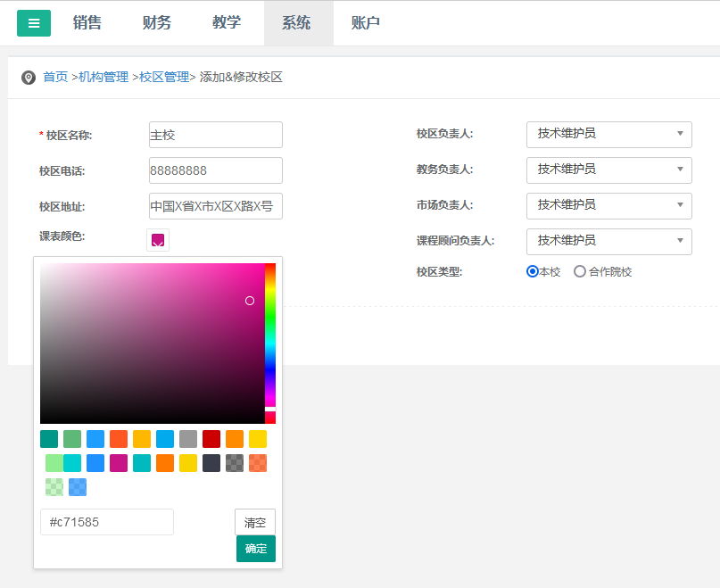
Task: Select the 合作院校 radio button
Action: (x=580, y=271)
